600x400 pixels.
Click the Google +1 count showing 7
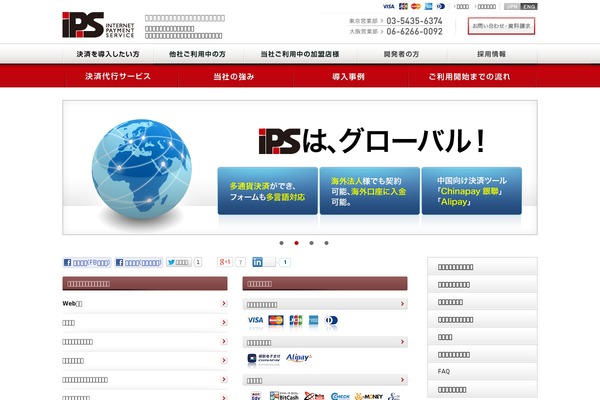[240, 262]
